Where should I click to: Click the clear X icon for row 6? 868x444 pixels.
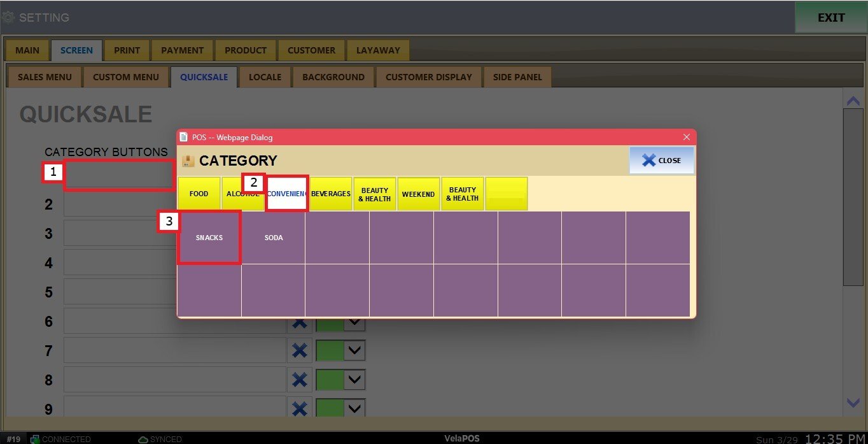(299, 324)
